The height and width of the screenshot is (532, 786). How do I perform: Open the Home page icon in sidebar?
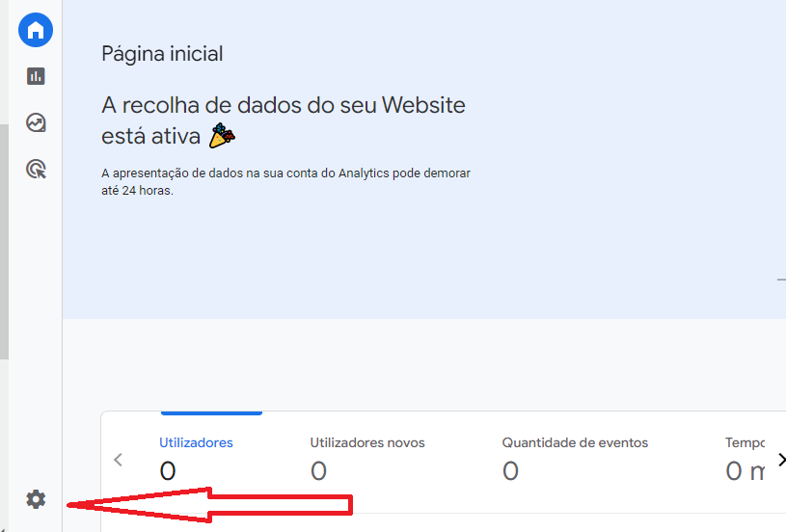(x=36, y=30)
